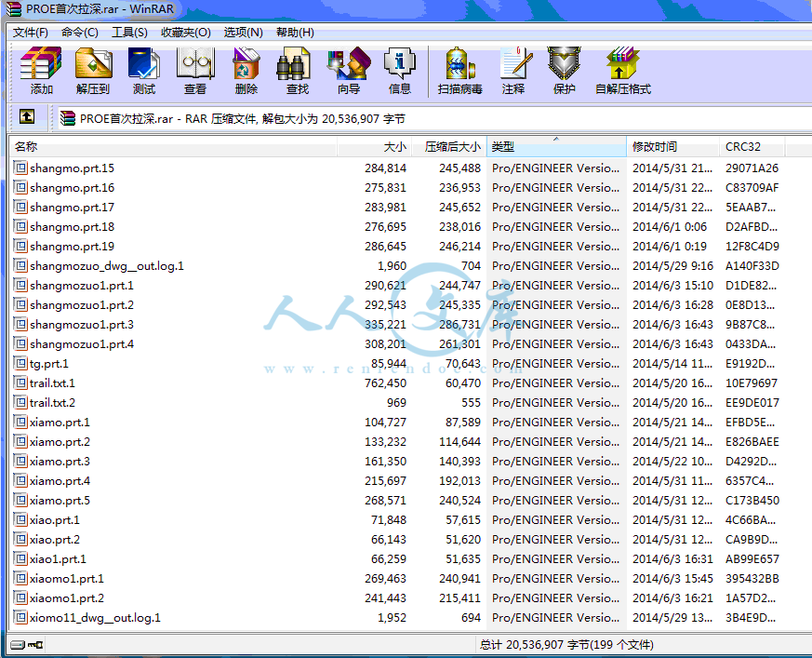
Task: Sort by 大小 column header
Action: point(375,147)
